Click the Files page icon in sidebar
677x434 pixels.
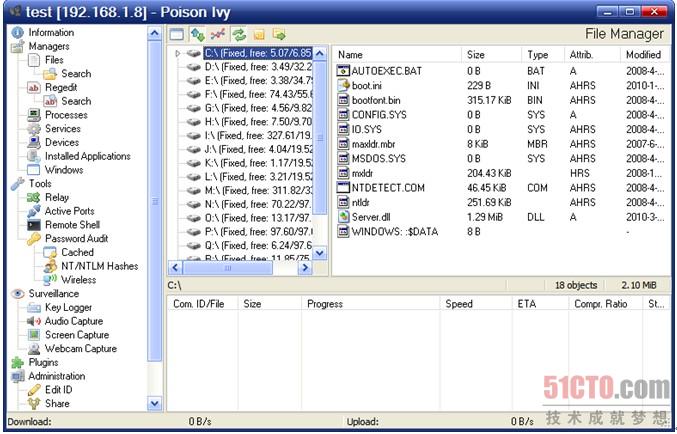tap(34, 60)
